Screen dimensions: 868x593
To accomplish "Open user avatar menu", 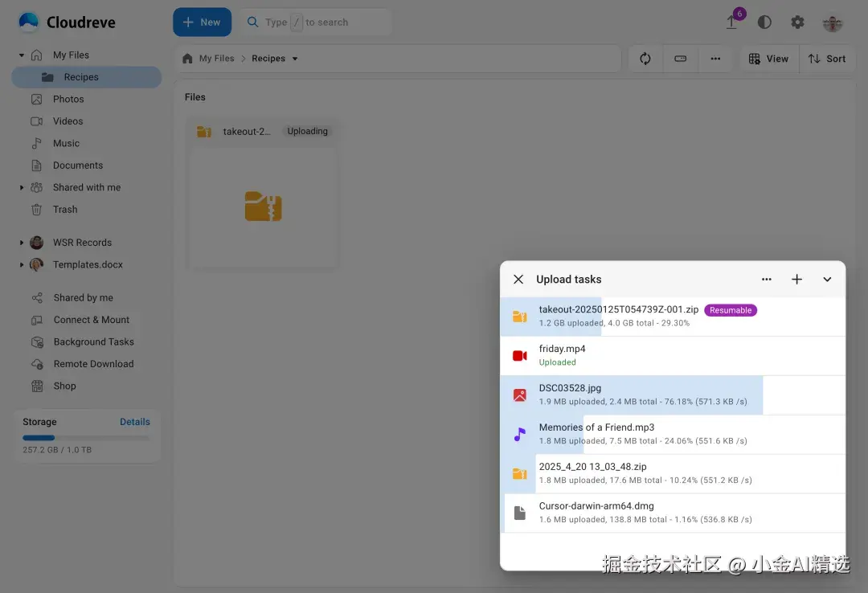I will pyautogui.click(x=832, y=22).
